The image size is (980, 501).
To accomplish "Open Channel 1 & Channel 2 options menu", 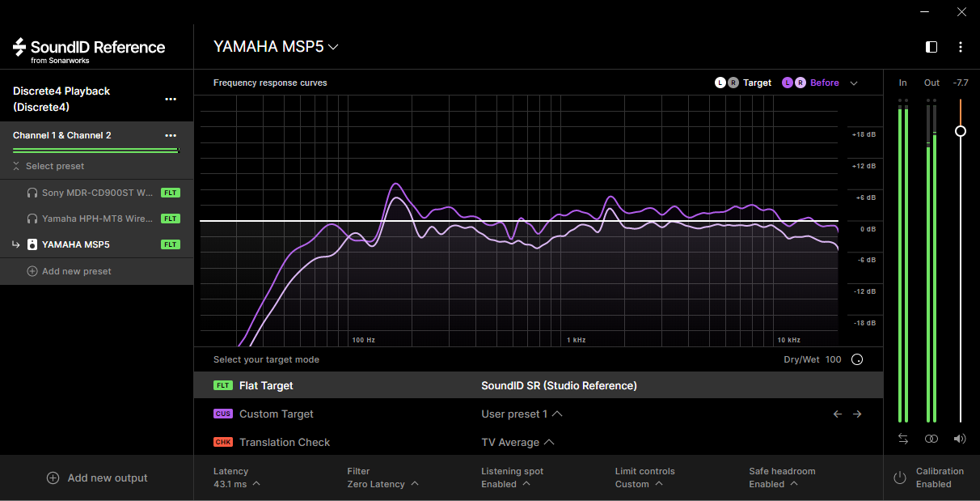I will (x=171, y=135).
